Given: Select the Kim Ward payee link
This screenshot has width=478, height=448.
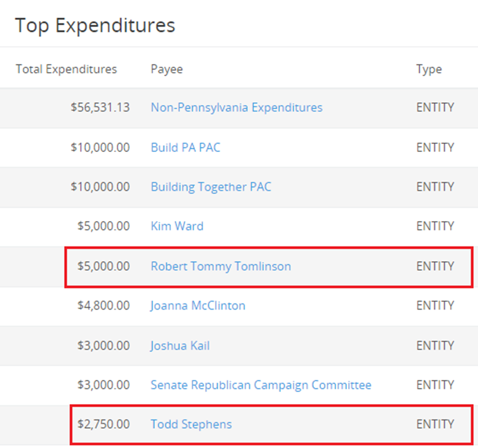Looking at the screenshot, I should pyautogui.click(x=177, y=226).
